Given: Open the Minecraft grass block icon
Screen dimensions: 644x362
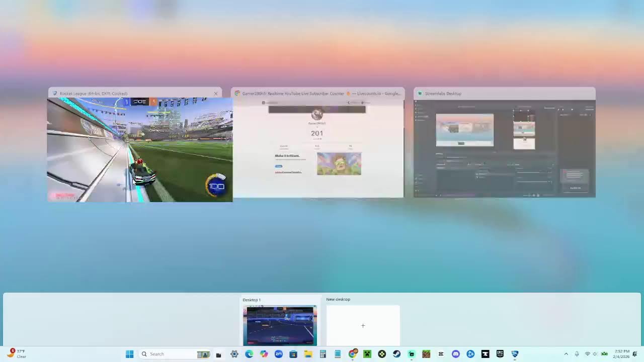Looking at the screenshot, I should 426,354.
